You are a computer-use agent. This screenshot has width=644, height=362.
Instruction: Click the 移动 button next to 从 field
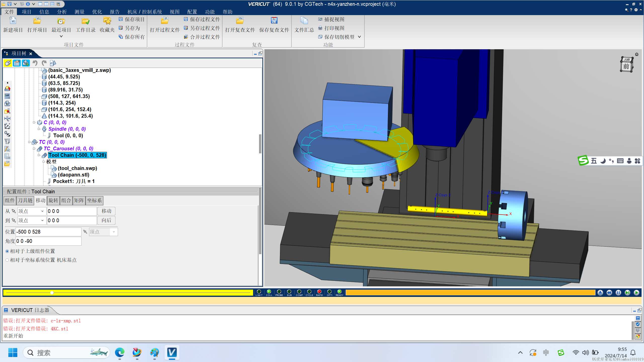pos(106,211)
